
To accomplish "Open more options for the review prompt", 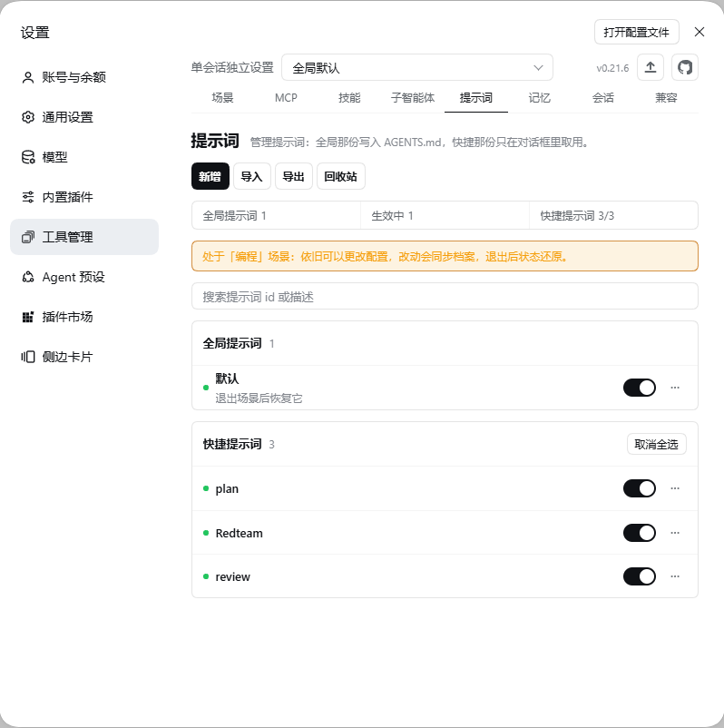I will (675, 576).
